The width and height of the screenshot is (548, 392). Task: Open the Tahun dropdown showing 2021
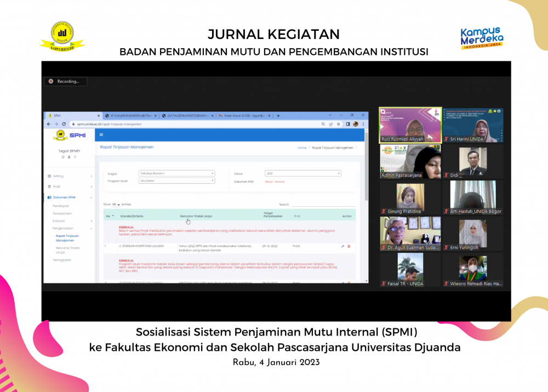pyautogui.click(x=302, y=173)
